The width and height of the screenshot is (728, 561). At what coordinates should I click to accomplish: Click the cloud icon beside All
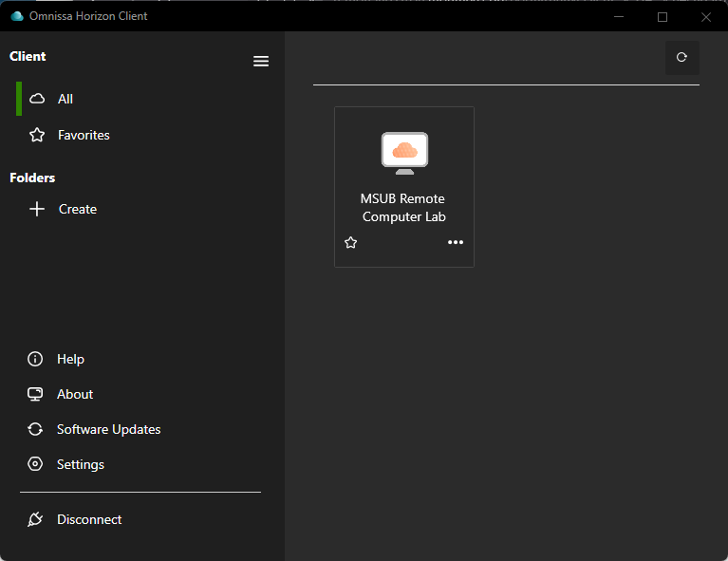[x=37, y=99]
